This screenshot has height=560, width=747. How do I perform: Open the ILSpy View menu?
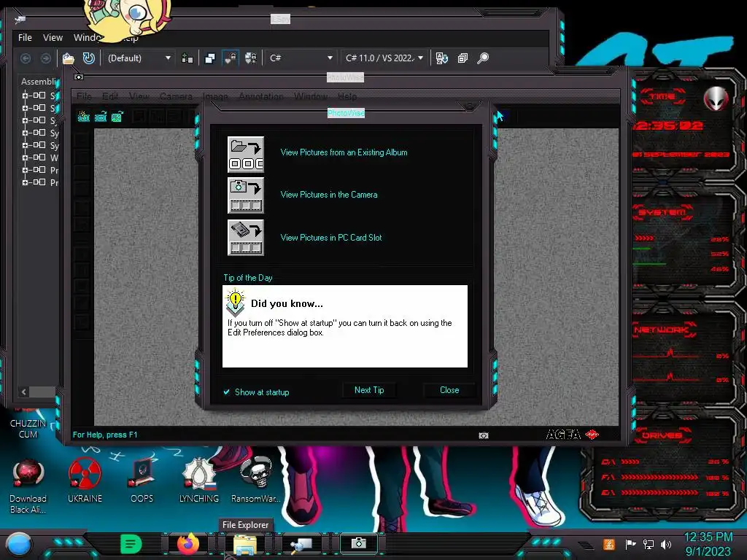coord(53,38)
